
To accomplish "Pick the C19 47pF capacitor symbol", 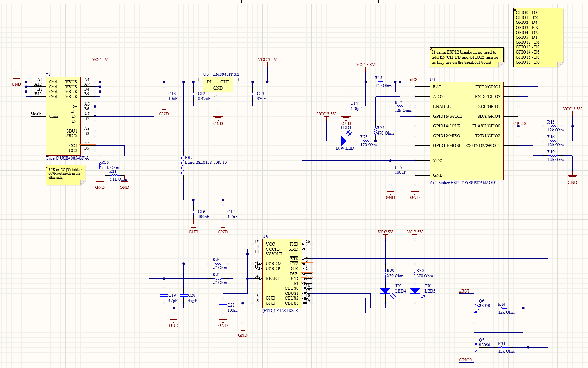I will point(164,296).
